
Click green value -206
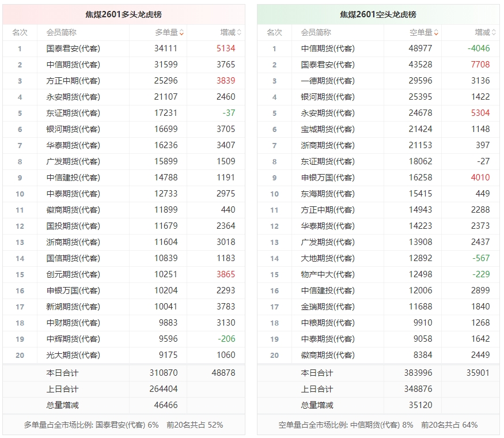tap(226, 339)
